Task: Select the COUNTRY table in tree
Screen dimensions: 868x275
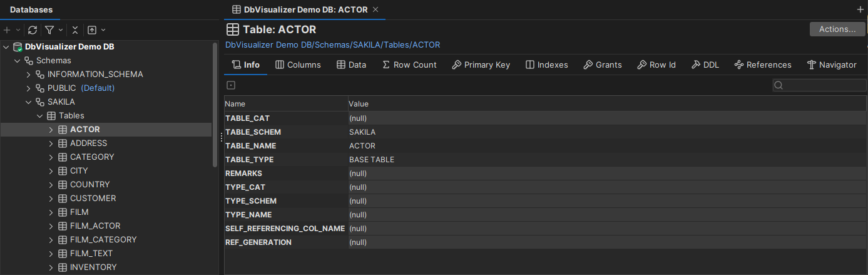Action: [x=89, y=185]
